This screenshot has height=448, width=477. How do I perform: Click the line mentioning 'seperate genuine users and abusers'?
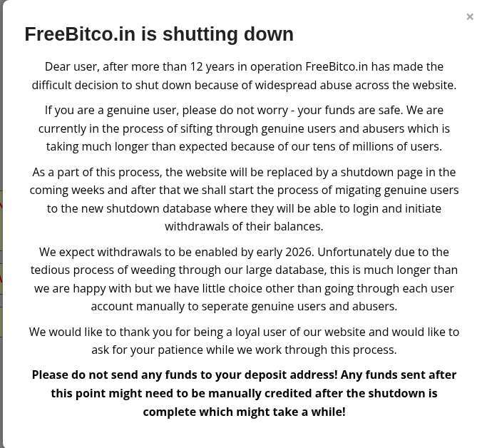(244, 306)
